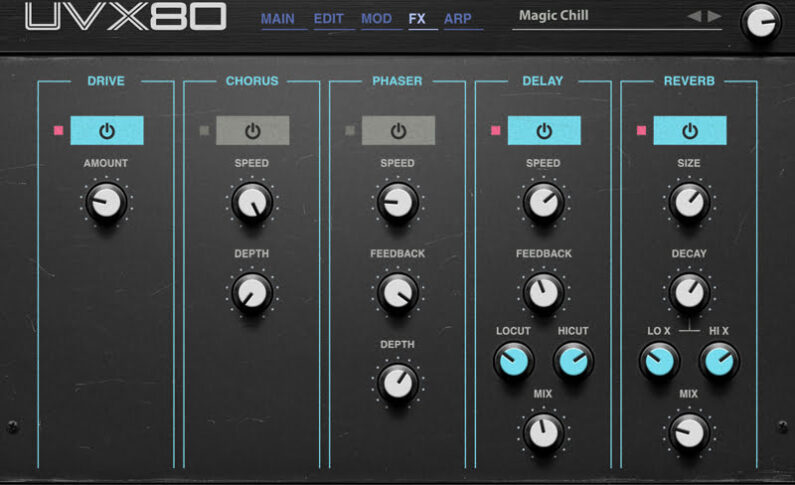Click the Drive Amount knob
Viewport: 795px width, 485px height.
pos(106,203)
